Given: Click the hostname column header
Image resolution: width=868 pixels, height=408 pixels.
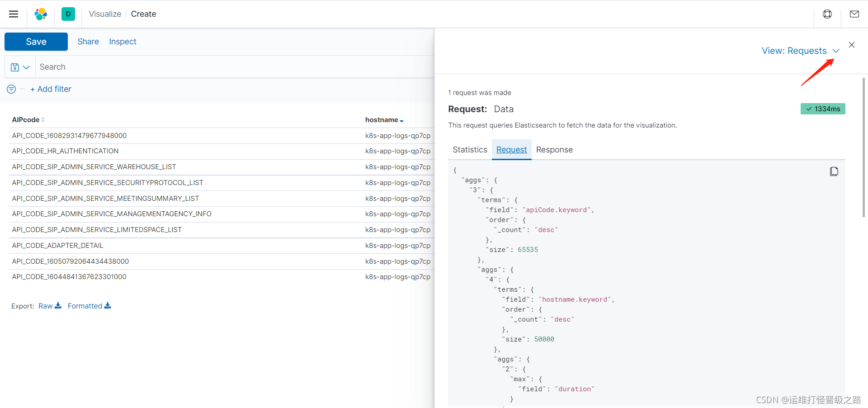Looking at the screenshot, I should [x=382, y=120].
